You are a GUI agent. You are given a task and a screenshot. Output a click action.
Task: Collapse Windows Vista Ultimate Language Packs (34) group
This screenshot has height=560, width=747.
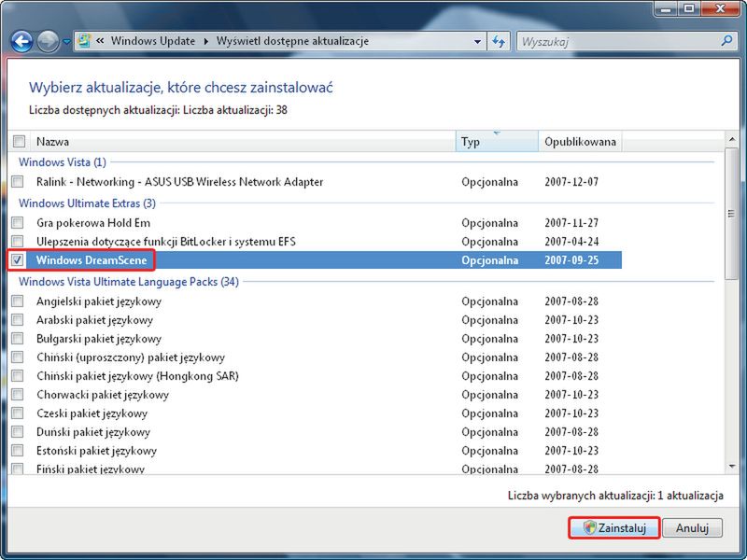pyautogui.click(x=129, y=282)
